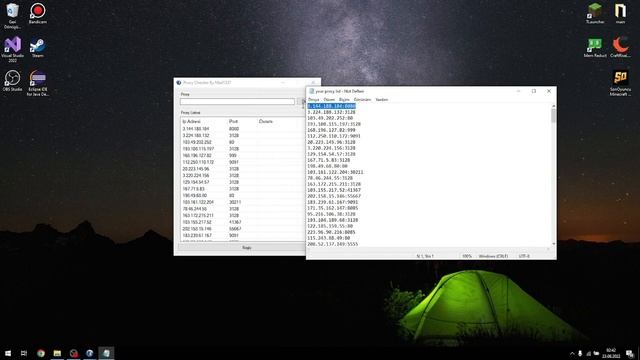Launch the CraftRise desktop icon
640x360 pixels.
click(x=620, y=47)
